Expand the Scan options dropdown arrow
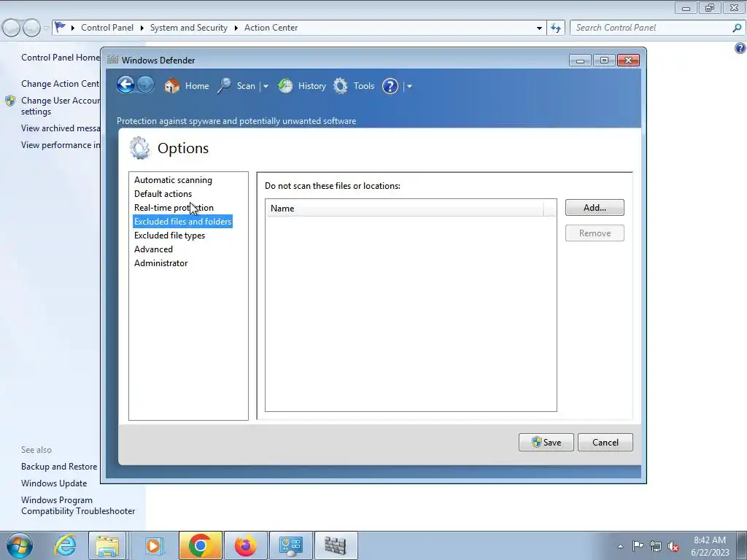This screenshot has width=747, height=560. [x=266, y=87]
